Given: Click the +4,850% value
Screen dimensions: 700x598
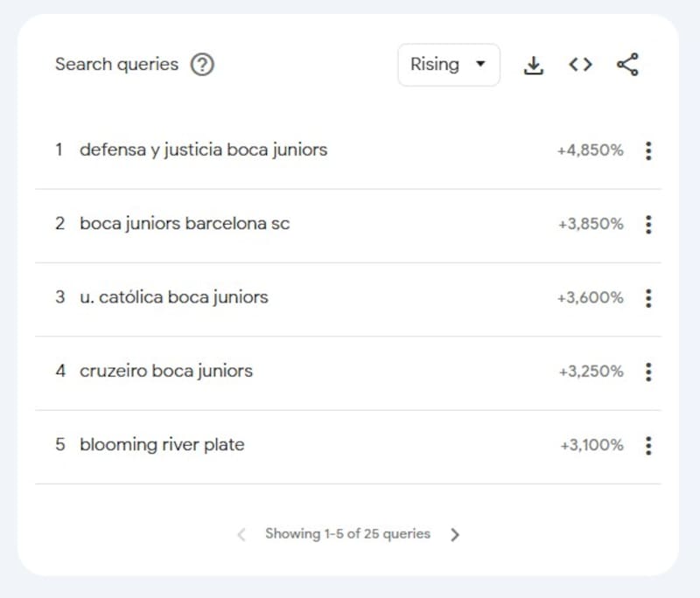Looking at the screenshot, I should [x=590, y=150].
